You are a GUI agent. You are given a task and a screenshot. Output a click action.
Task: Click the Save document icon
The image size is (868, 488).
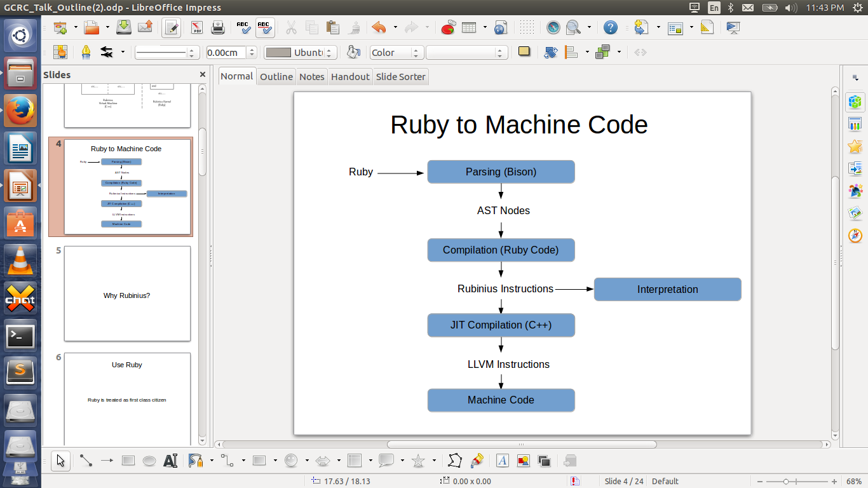click(x=124, y=27)
